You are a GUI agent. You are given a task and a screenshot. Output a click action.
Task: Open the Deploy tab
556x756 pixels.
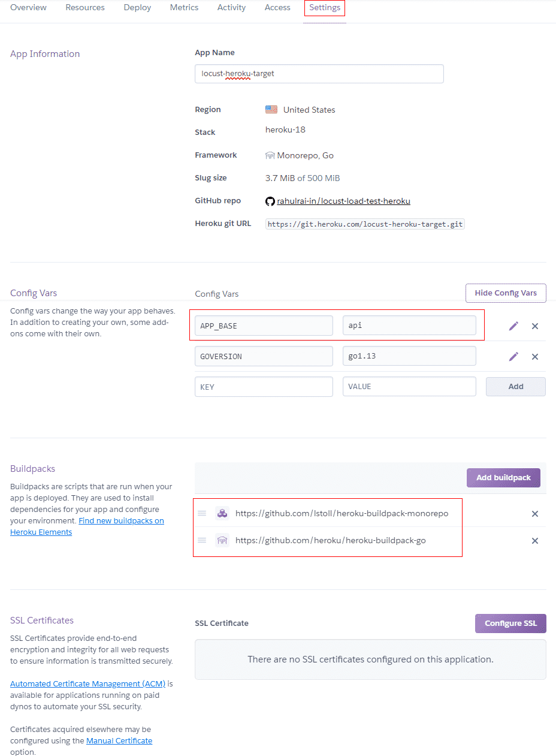tap(137, 8)
